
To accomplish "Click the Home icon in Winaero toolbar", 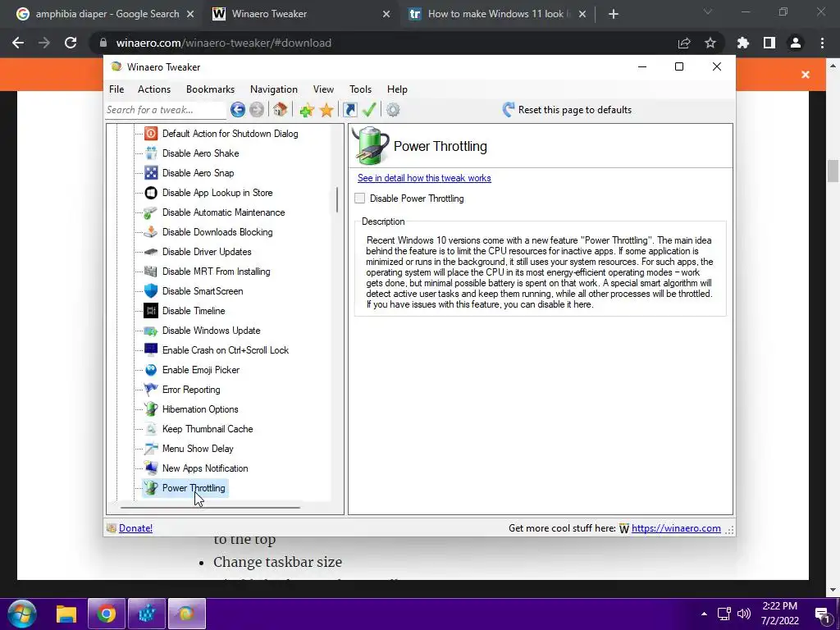I will coord(280,110).
